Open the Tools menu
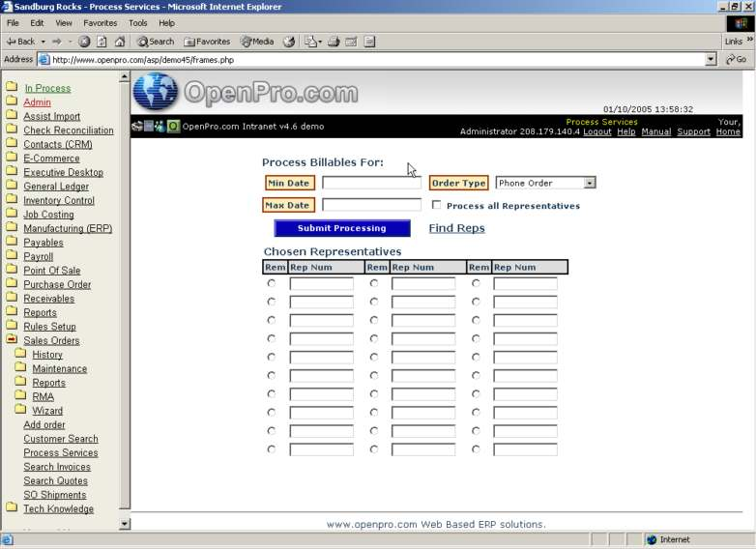The height and width of the screenshot is (549, 756). (138, 22)
